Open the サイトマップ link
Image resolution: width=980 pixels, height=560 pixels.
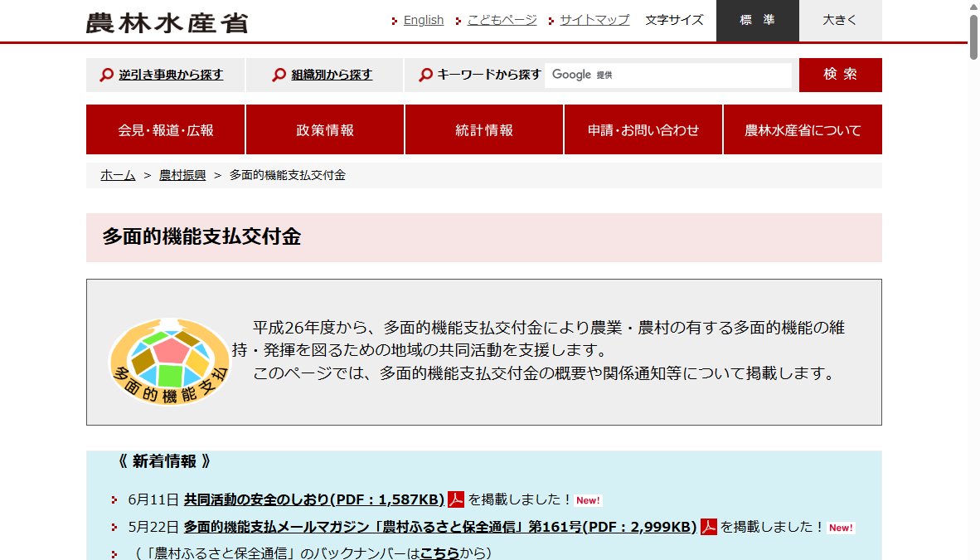[594, 20]
